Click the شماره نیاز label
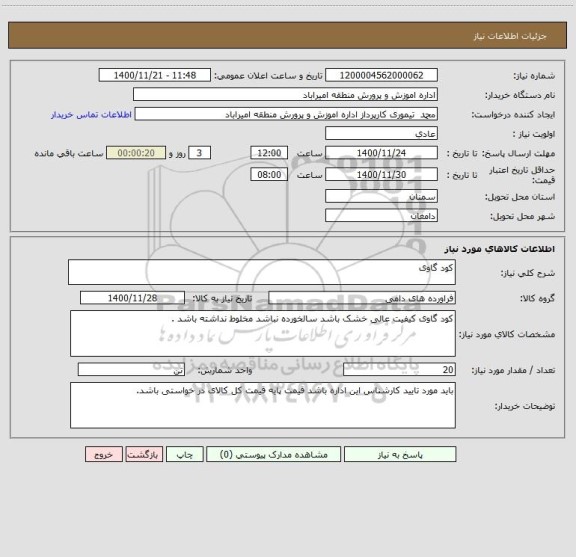Image resolution: width=576 pixels, height=557 pixels. (534, 76)
